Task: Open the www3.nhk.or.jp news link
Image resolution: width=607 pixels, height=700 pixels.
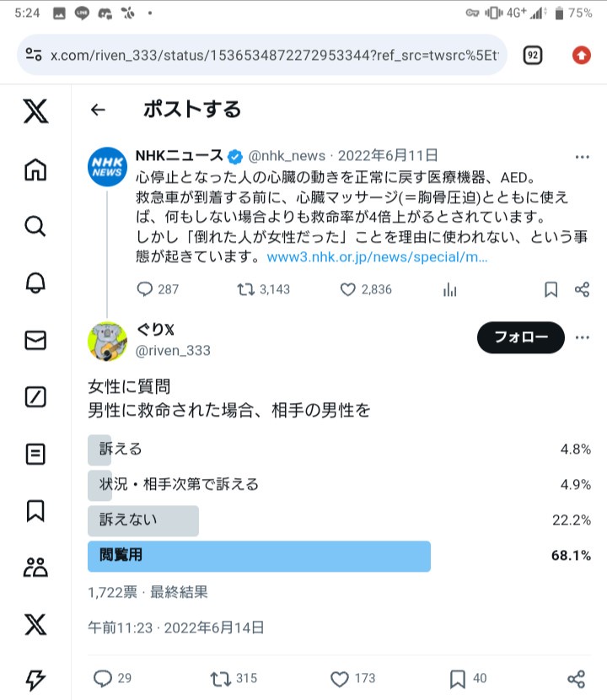Action: click(x=377, y=256)
